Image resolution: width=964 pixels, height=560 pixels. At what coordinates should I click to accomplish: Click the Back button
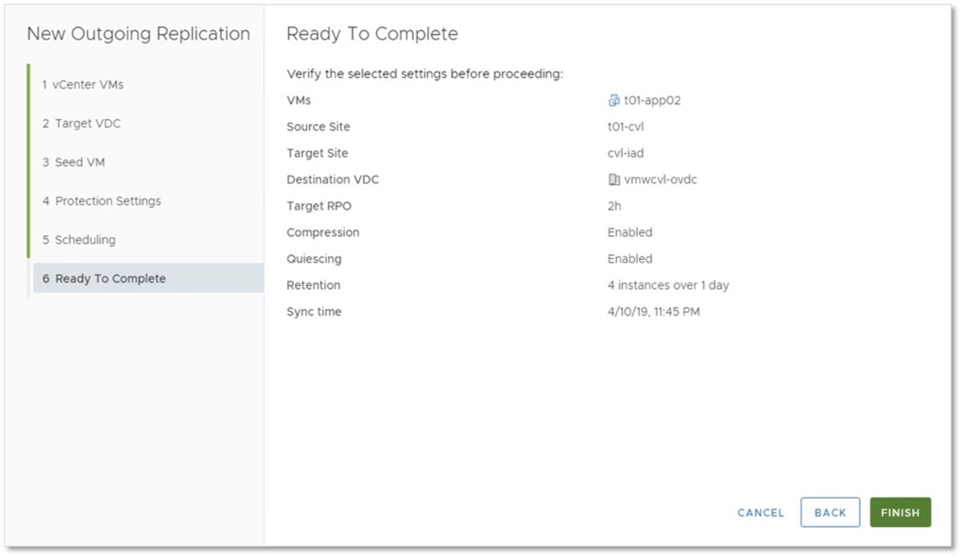tap(830, 513)
